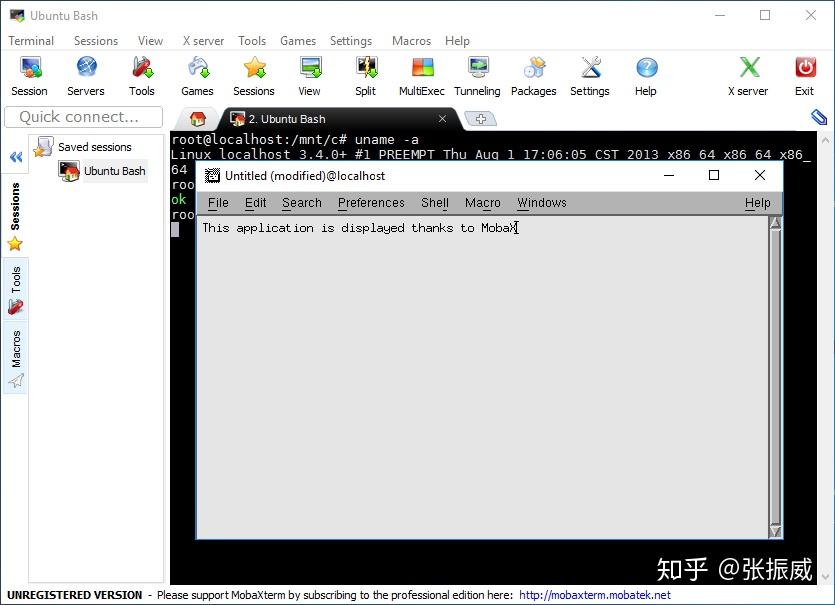Close the Ubuntu Bash tab
Viewport: 835px width, 605px height.
[442, 119]
